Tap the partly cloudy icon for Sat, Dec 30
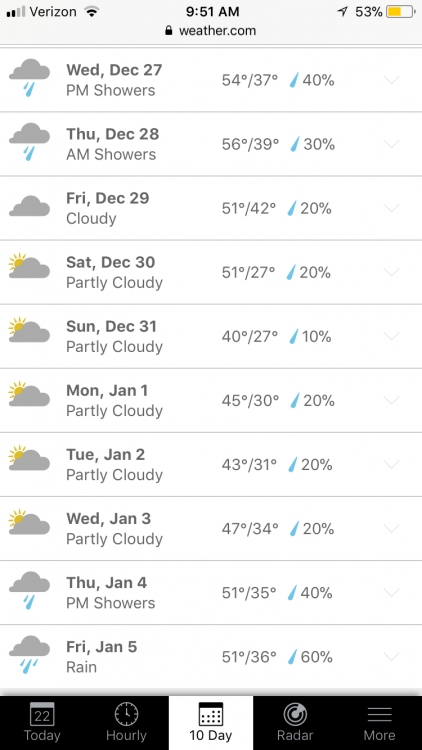Screen dimensions: 422x750 pyautogui.click(x=29, y=265)
